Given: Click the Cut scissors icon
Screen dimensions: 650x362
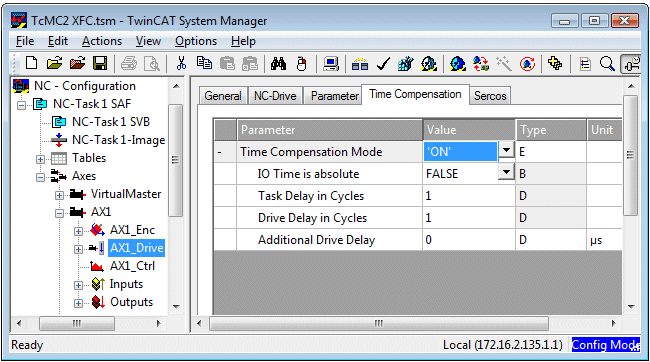Looking at the screenshot, I should [181, 63].
